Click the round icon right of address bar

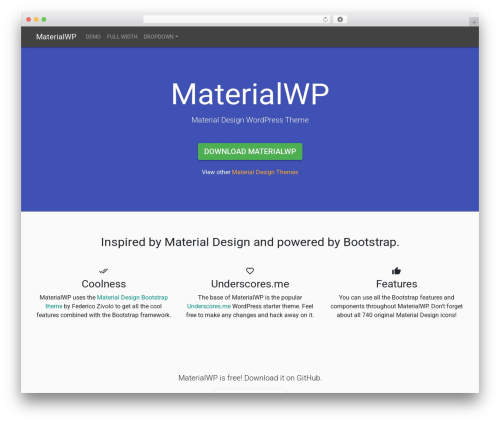(x=340, y=19)
